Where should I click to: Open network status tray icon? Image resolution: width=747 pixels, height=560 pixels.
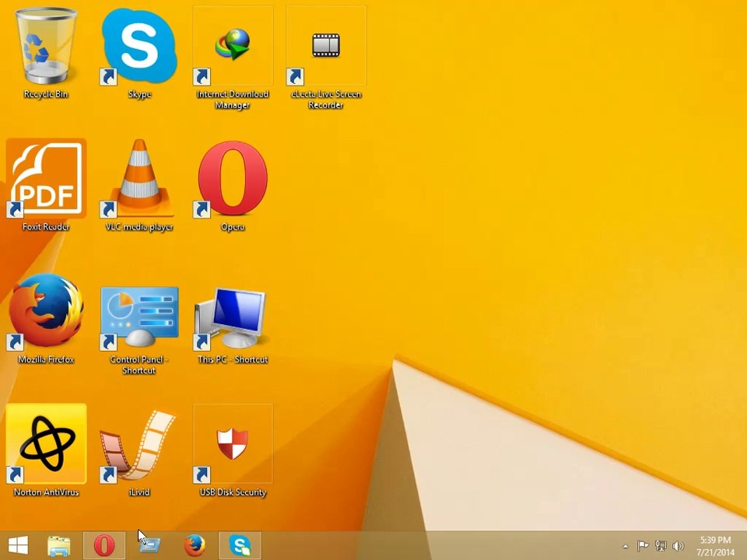(x=661, y=546)
